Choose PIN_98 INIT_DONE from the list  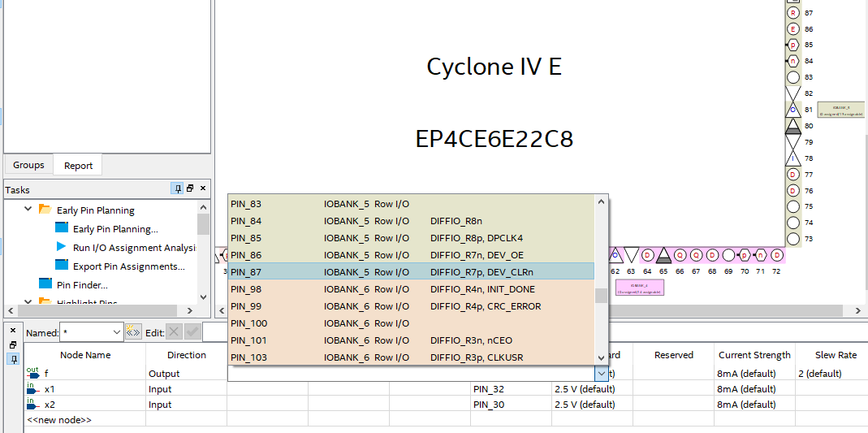(x=411, y=289)
